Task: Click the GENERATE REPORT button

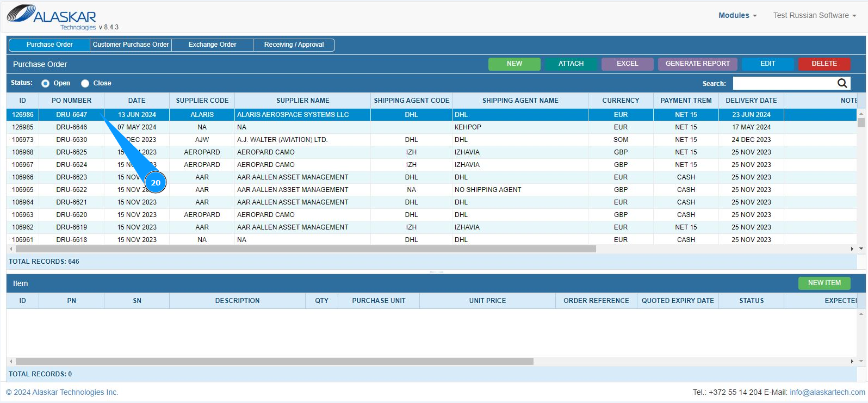Action: [x=697, y=64]
